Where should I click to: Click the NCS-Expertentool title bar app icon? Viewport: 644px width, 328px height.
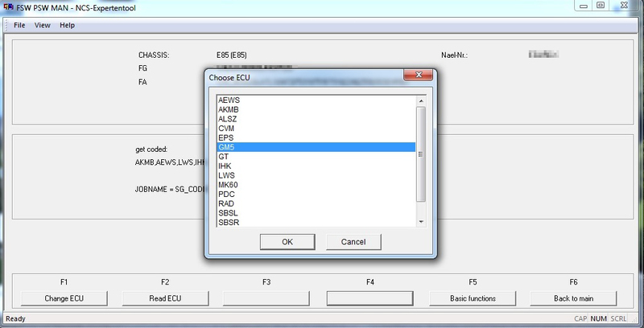8,6
